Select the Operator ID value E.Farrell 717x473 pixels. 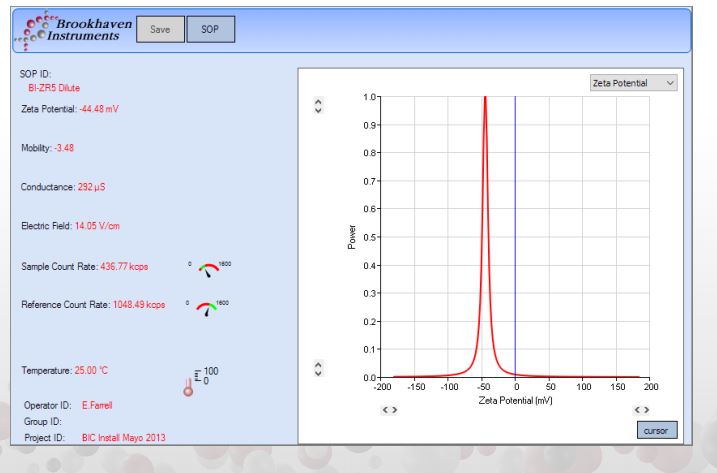(97, 405)
